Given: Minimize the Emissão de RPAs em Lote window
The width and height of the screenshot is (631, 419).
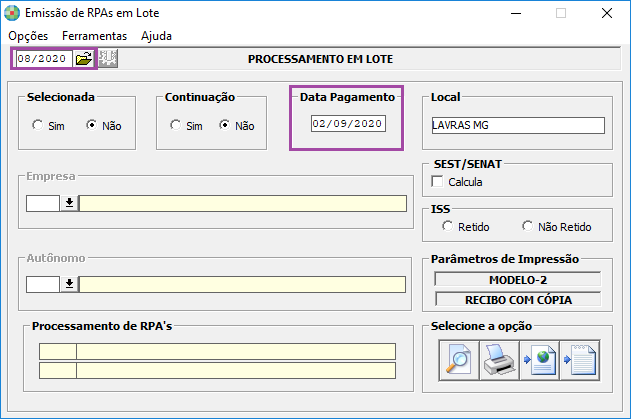Looking at the screenshot, I should click(x=516, y=13).
